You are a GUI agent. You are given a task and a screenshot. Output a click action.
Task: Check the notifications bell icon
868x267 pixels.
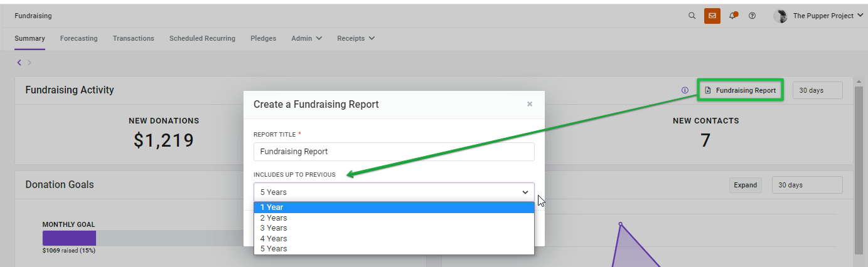click(x=733, y=16)
